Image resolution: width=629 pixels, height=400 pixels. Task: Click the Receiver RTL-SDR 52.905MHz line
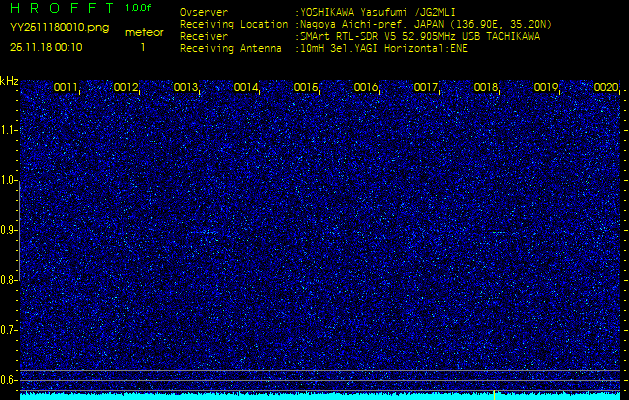(418, 36)
